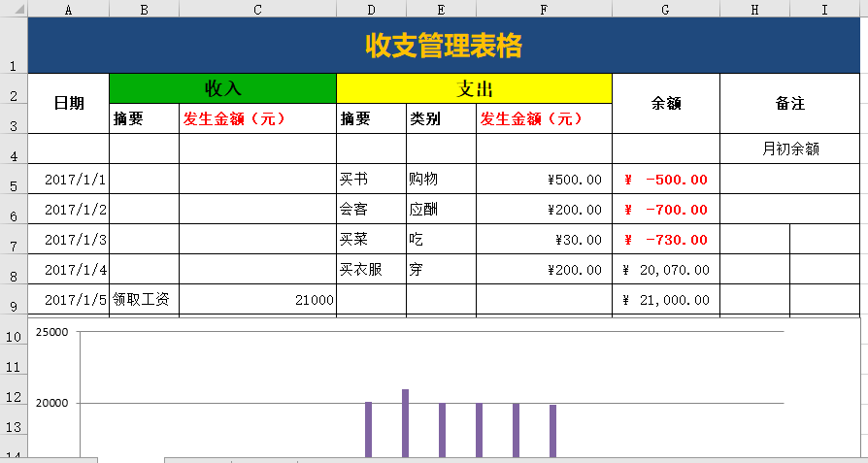868x463 pixels.
Task: Select the 类别 column heading cell
Action: click(x=441, y=118)
